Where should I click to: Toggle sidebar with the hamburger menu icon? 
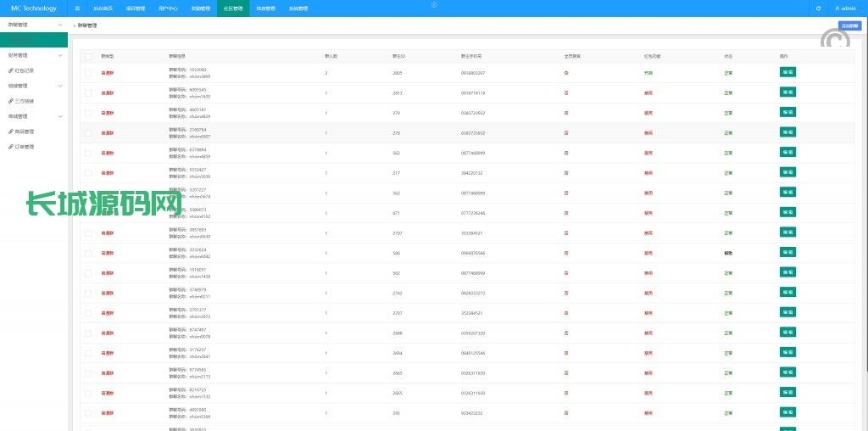click(77, 8)
